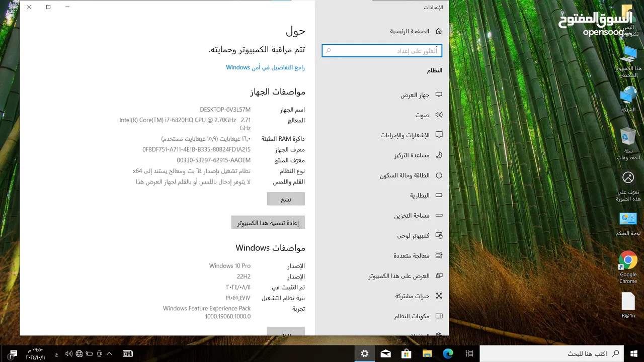The height and width of the screenshot is (362, 644).
Task: Open Microsoft Store from the taskbar
Action: pyautogui.click(x=407, y=354)
